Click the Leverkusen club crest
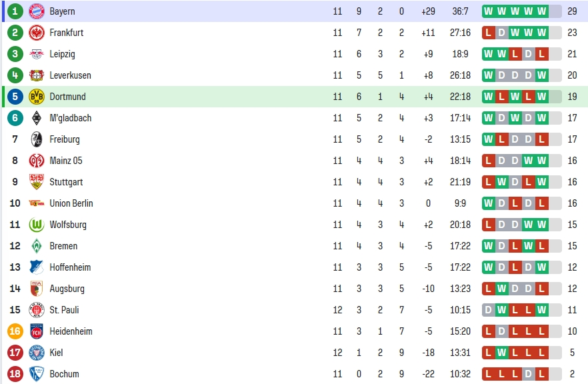The image size is (588, 384). [x=37, y=75]
